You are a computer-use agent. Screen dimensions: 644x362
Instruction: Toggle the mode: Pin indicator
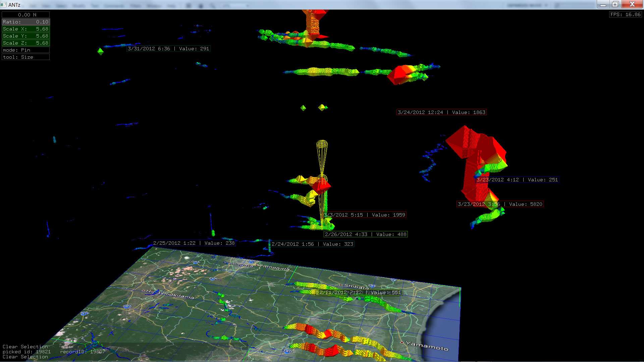point(26,50)
